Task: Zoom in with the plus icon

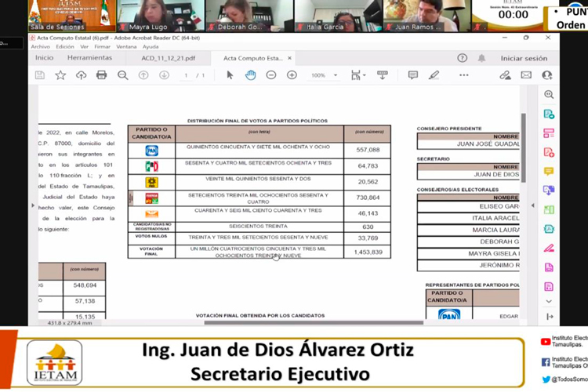Action: pyautogui.click(x=292, y=75)
